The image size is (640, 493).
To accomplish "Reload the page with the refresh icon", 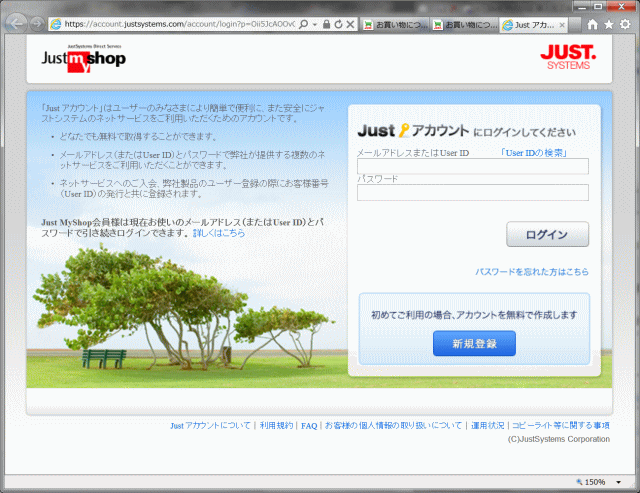I will tap(338, 24).
